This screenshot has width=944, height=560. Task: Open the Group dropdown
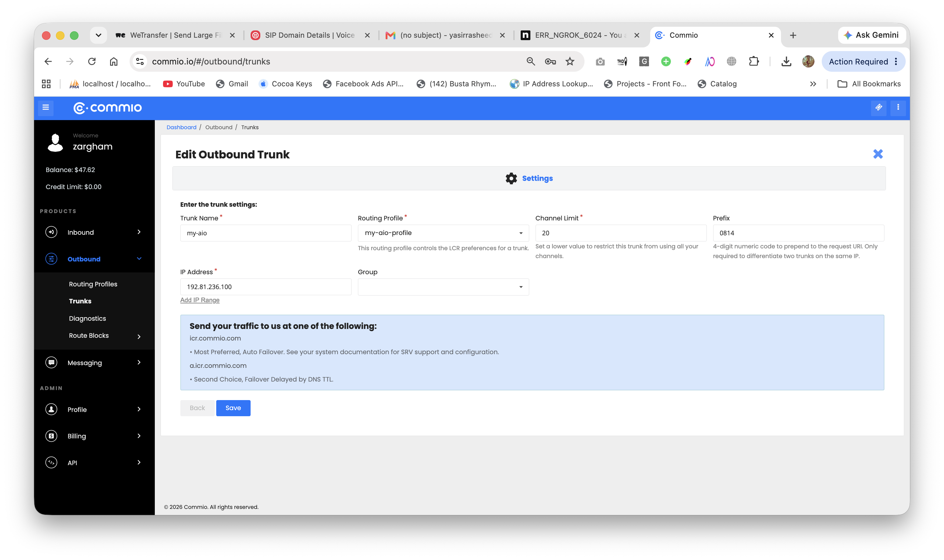[443, 287]
